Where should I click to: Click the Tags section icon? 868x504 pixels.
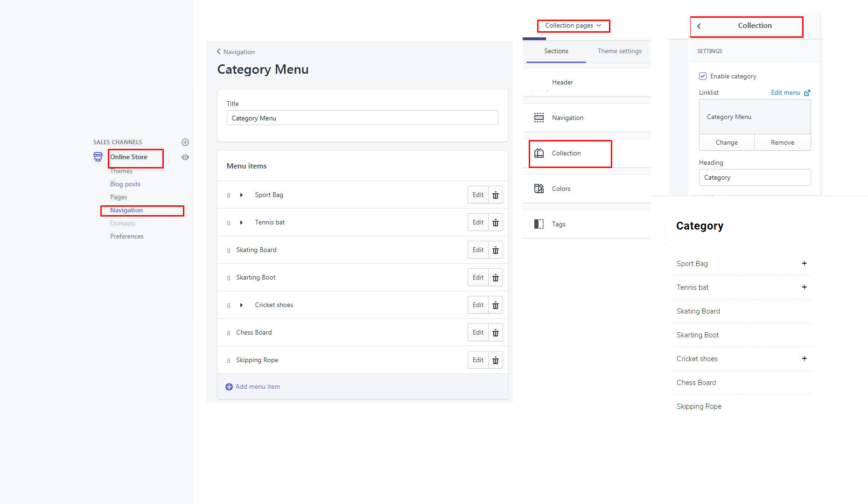539,224
